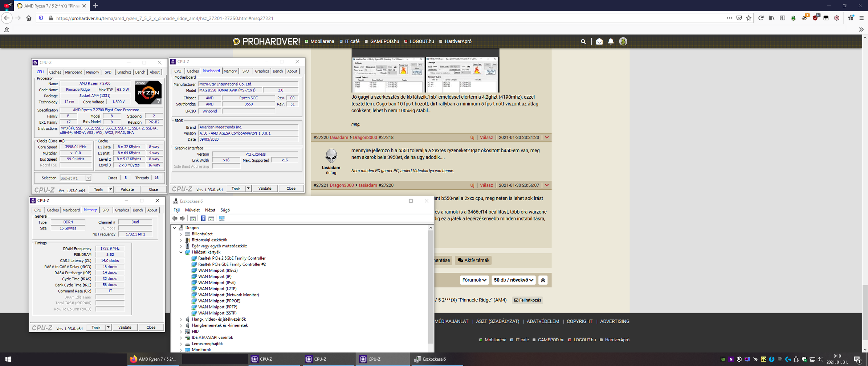Open the Firefox library icon
The width and height of the screenshot is (868, 366).
(772, 18)
